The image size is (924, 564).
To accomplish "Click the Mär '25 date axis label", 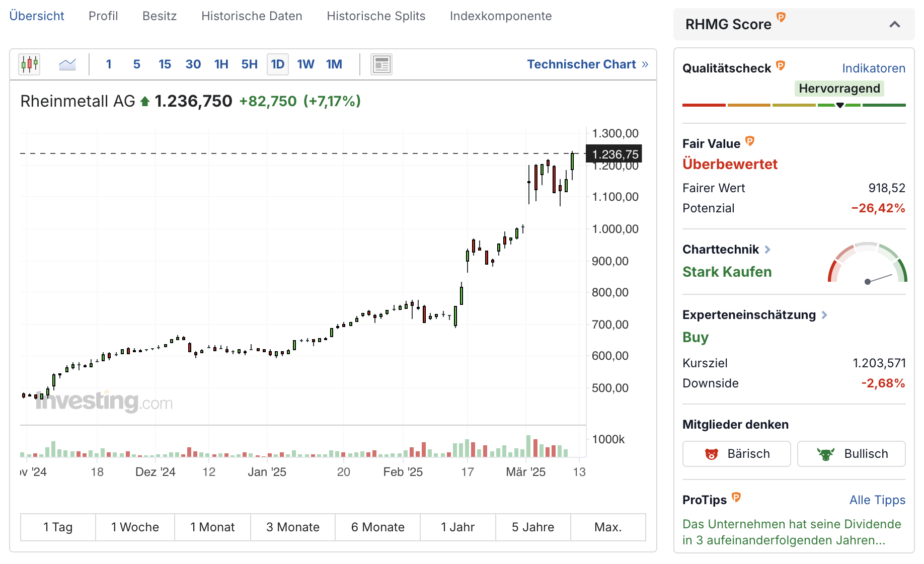I will [x=525, y=472].
